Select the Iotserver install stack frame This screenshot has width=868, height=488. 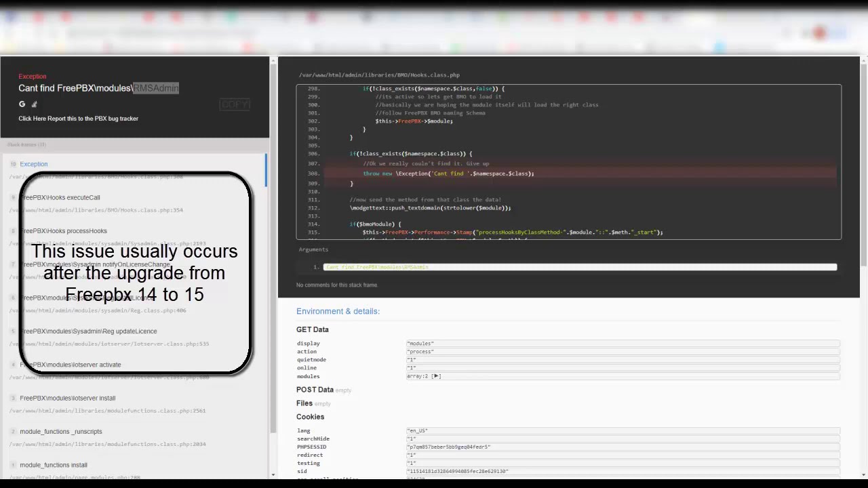click(x=68, y=399)
